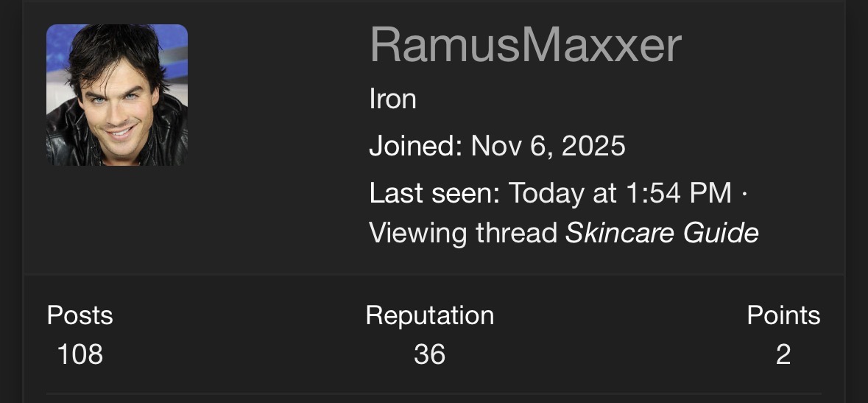This screenshot has height=403, width=868.
Task: Click the 108 posts count
Action: (x=80, y=355)
